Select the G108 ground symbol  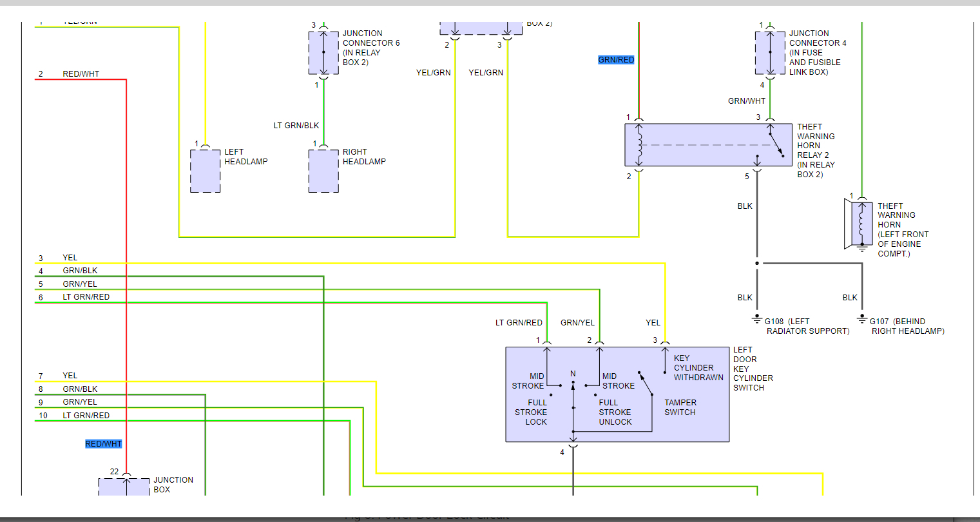(x=757, y=320)
